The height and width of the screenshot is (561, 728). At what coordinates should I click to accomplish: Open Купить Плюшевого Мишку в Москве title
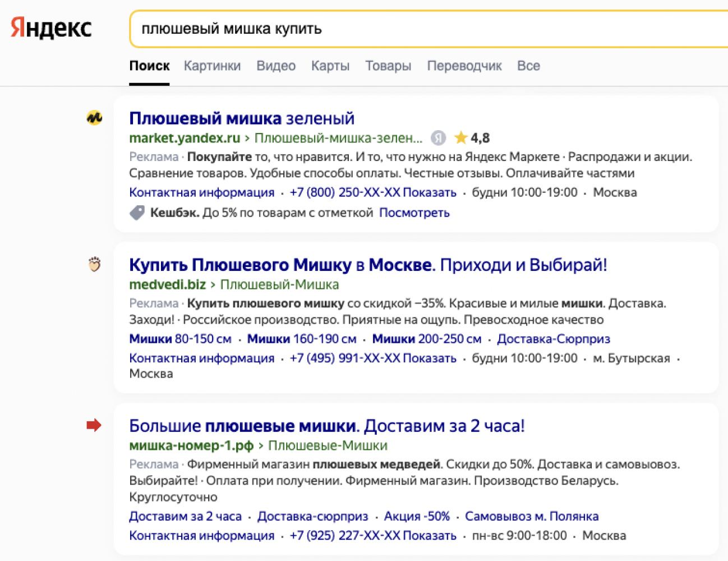pos(368,265)
